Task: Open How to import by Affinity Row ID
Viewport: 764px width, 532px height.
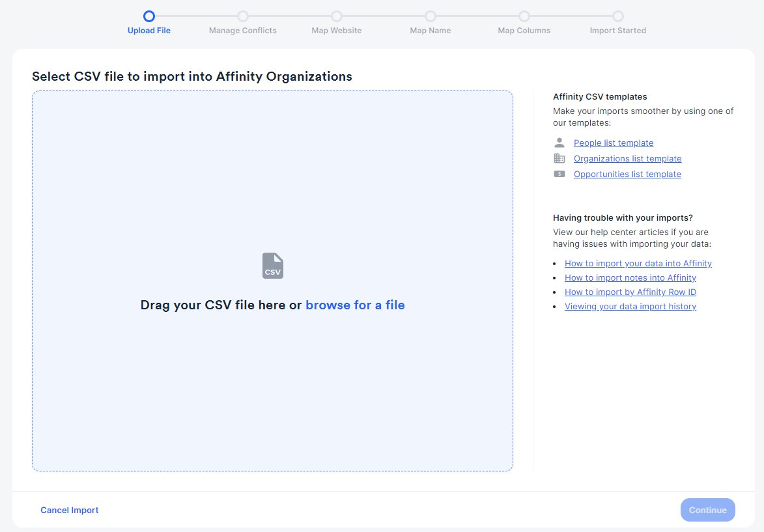Action: pyautogui.click(x=630, y=292)
